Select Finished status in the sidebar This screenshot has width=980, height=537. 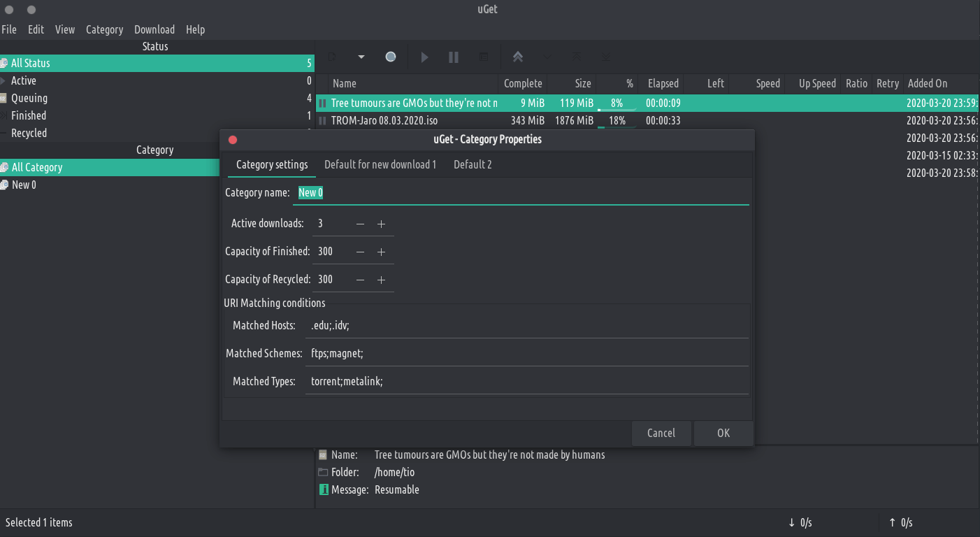pos(157,115)
